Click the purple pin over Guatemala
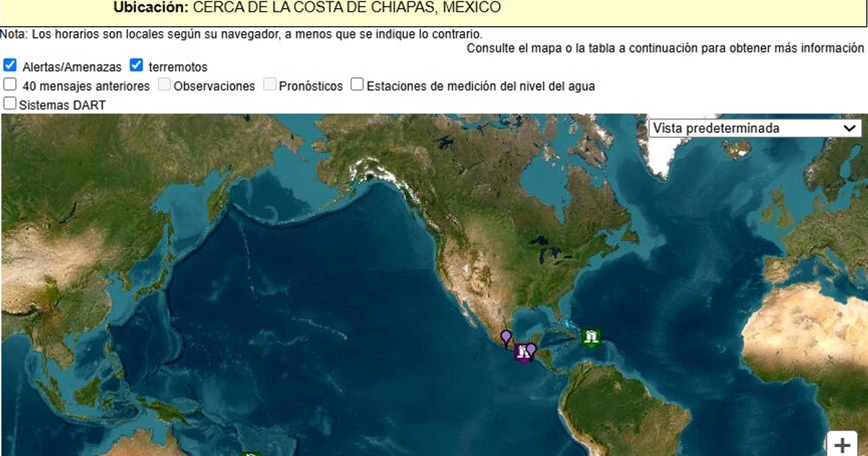The width and height of the screenshot is (868, 456). coord(531,350)
